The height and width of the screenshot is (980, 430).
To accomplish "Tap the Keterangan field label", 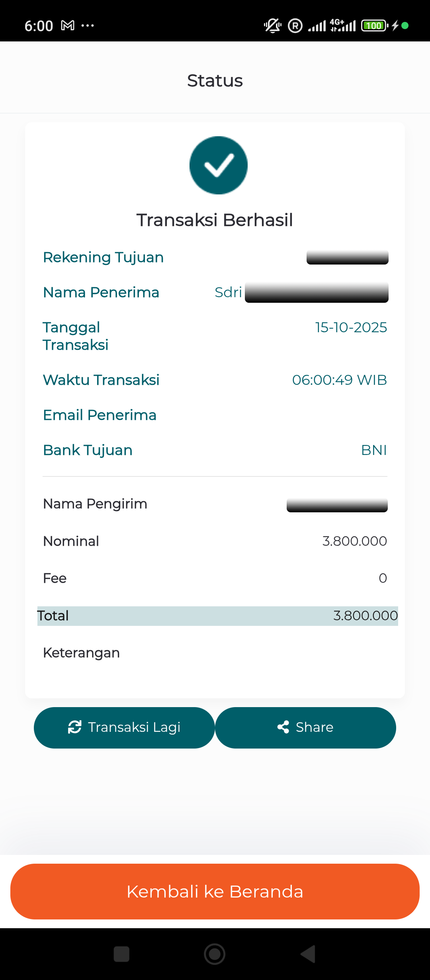I will [81, 653].
